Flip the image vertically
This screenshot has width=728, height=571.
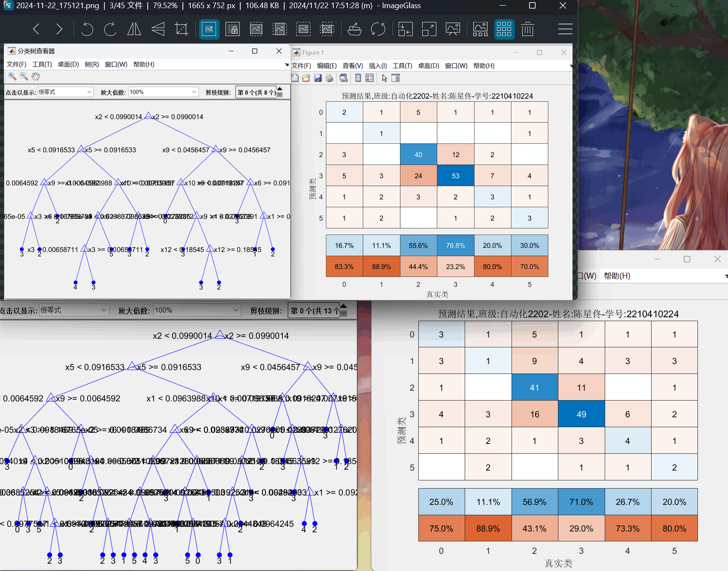point(158,29)
